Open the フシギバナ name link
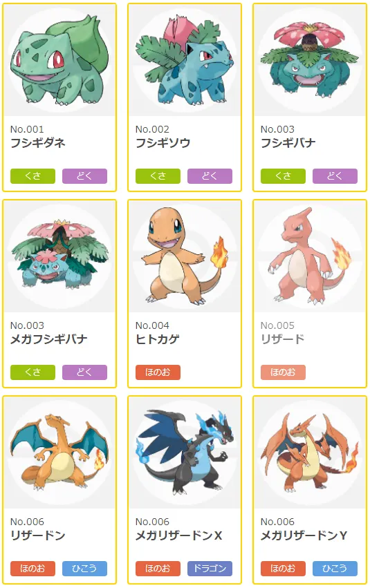Screen dimensions: 370x588 click(x=288, y=143)
